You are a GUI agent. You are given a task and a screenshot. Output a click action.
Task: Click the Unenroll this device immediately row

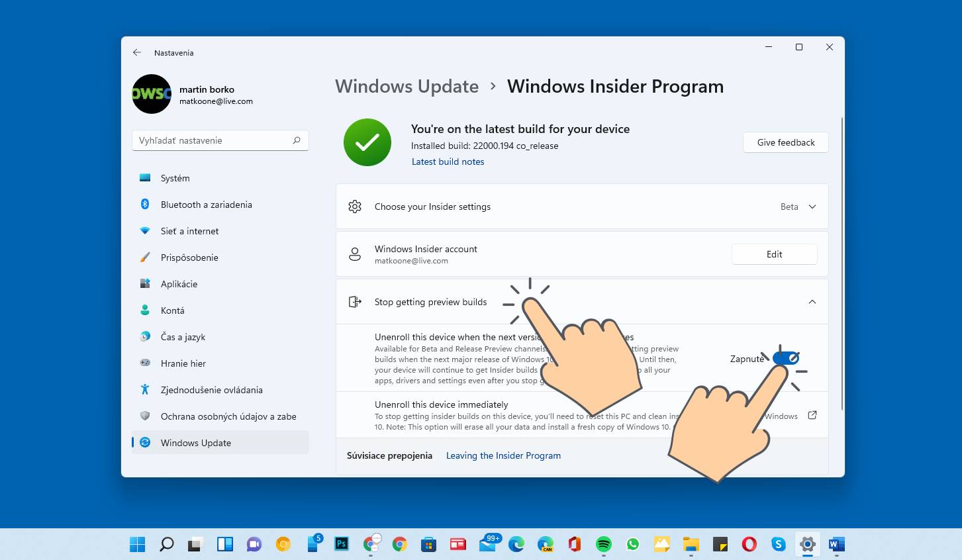(582, 415)
